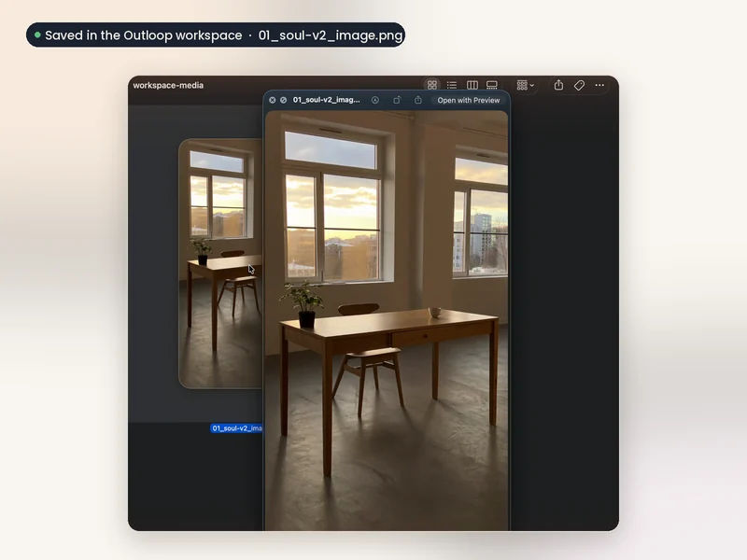
Task: Switch Finder to column view
Action: coord(472,85)
